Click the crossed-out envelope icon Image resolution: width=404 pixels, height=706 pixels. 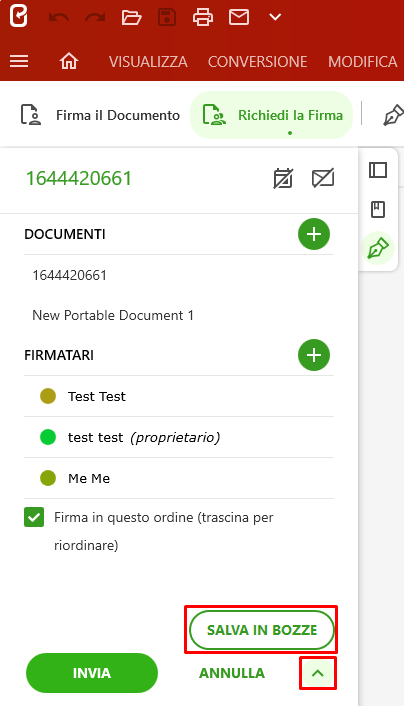tap(323, 178)
